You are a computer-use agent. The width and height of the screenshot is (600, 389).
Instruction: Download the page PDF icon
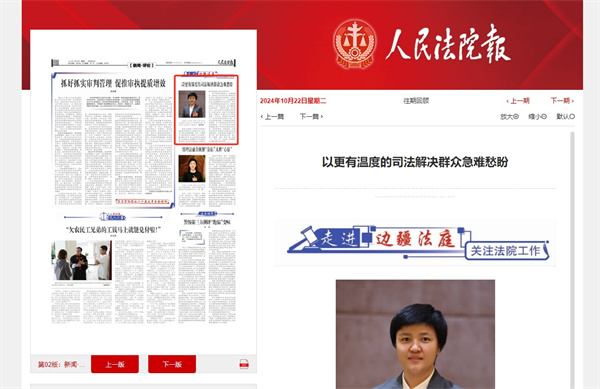click(244, 364)
